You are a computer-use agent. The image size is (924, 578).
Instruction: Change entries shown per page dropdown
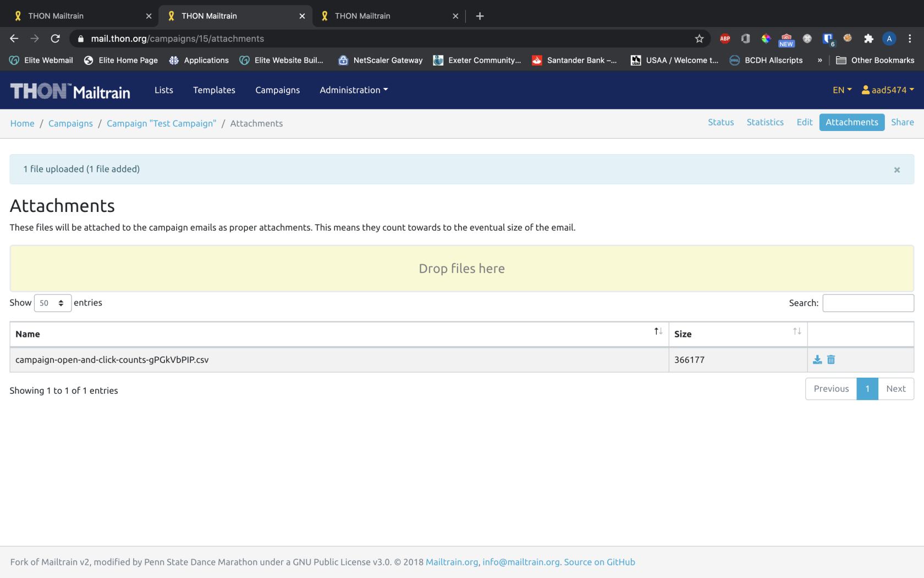(x=53, y=303)
